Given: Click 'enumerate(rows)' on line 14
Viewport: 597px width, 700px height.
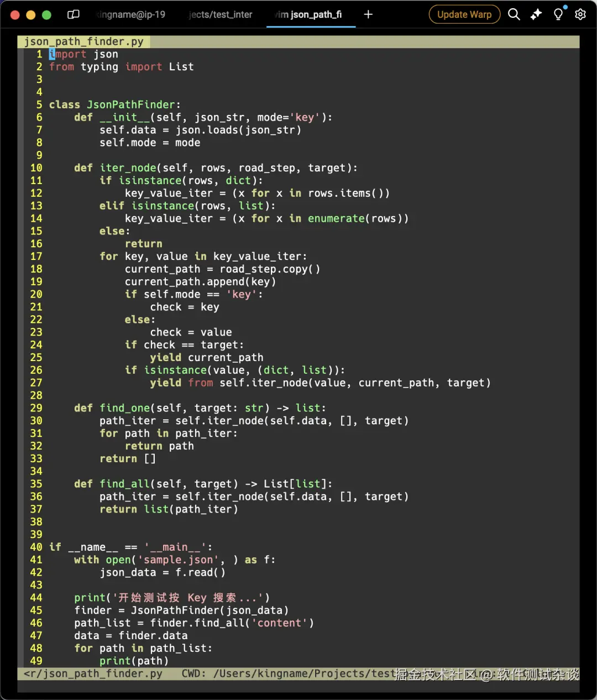Looking at the screenshot, I should (358, 218).
